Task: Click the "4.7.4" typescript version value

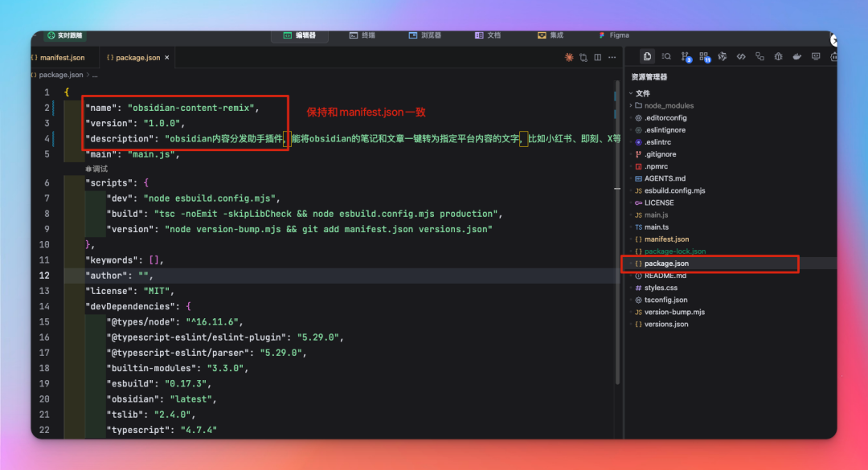Action: (199, 430)
